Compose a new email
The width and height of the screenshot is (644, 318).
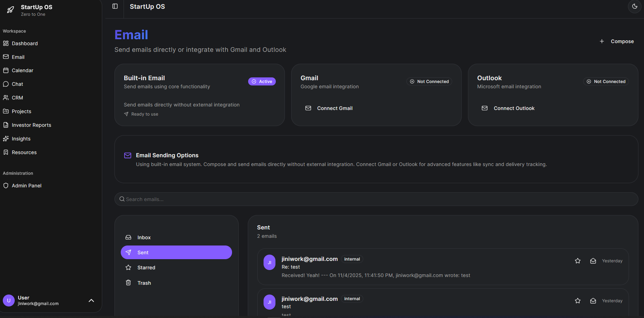pyautogui.click(x=617, y=41)
